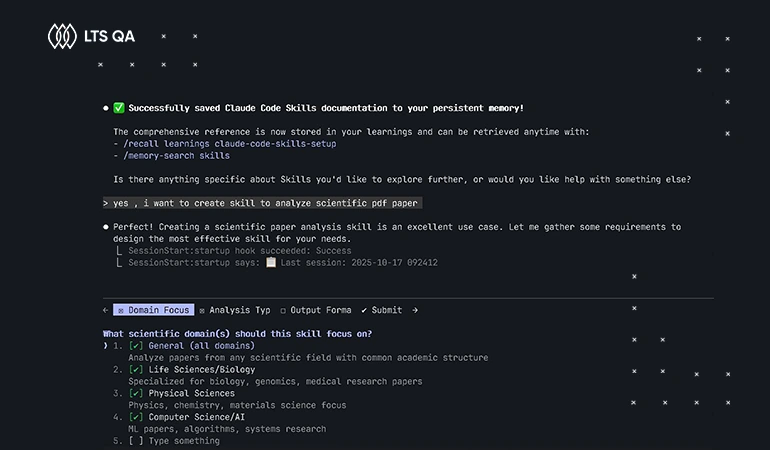Toggle the General (all domains) checkbox
Viewport: 770px width, 450px height.
pos(136,346)
